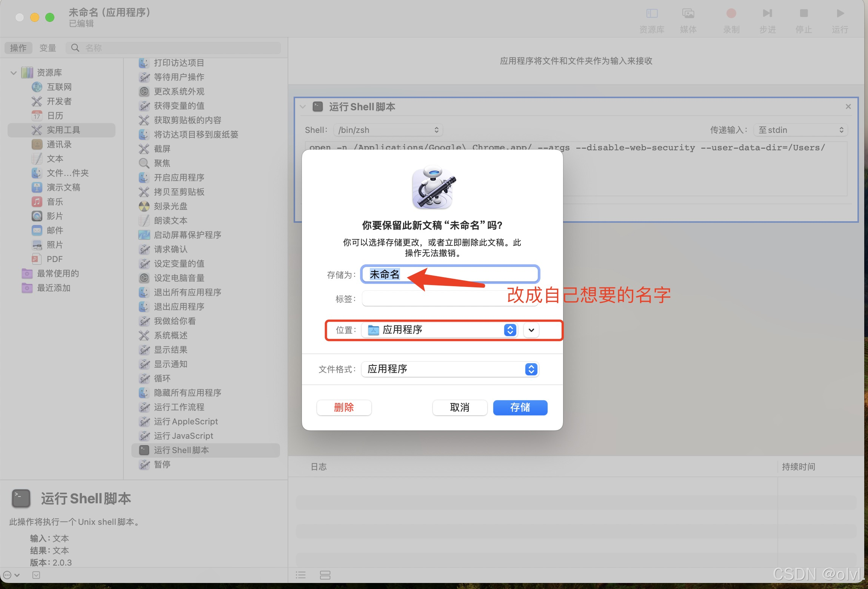This screenshot has height=589, width=868.
Task: Switch to the 变量 tab
Action: coord(48,48)
